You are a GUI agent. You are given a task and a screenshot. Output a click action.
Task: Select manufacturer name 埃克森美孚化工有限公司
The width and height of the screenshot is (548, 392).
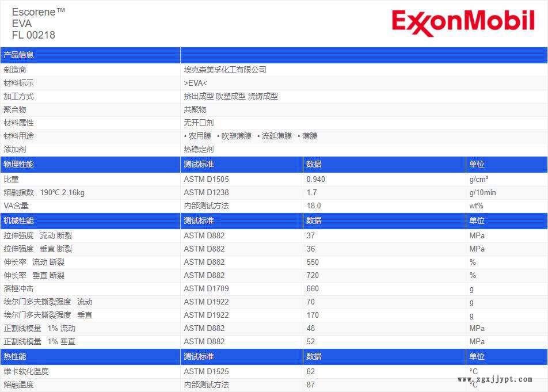pos(225,70)
